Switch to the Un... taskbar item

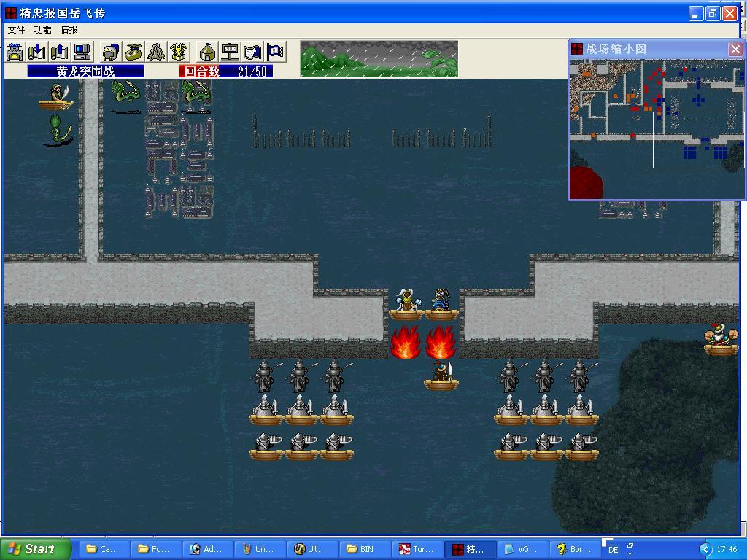point(260,549)
